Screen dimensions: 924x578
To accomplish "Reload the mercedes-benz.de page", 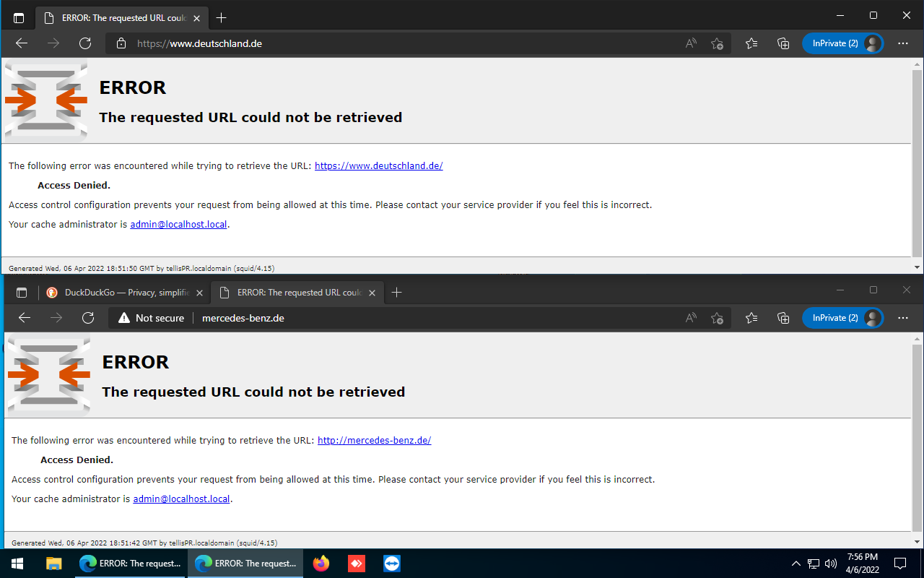I will tap(88, 318).
